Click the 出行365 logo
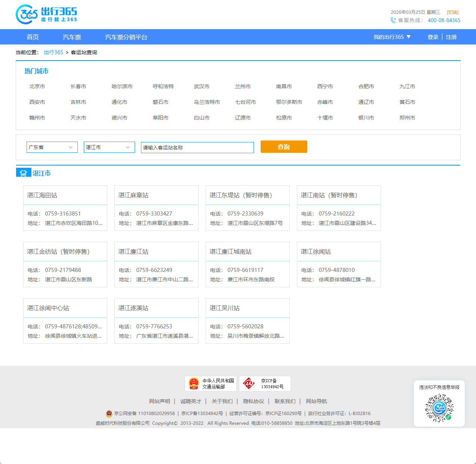This screenshot has width=476, height=464. point(46,15)
